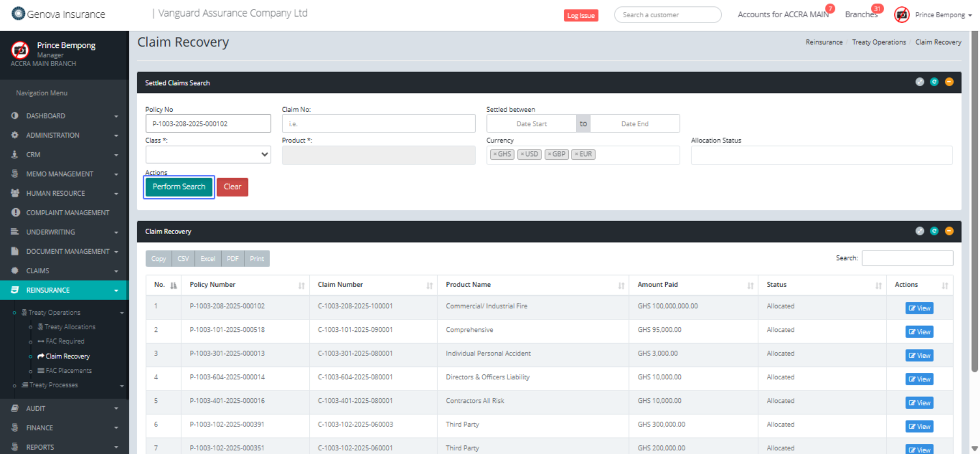The height and width of the screenshot is (454, 980).
Task: Expand the Settled Claims Search panel fullscreen
Action: point(919,82)
